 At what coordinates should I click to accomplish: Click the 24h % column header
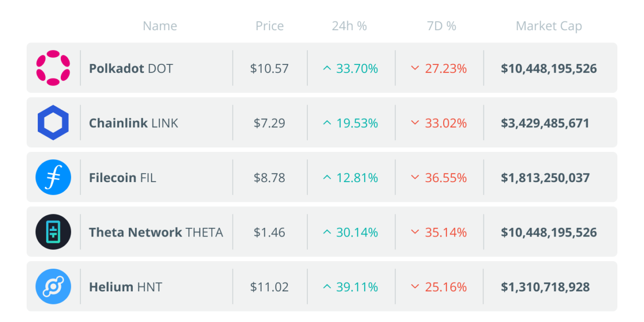[349, 26]
